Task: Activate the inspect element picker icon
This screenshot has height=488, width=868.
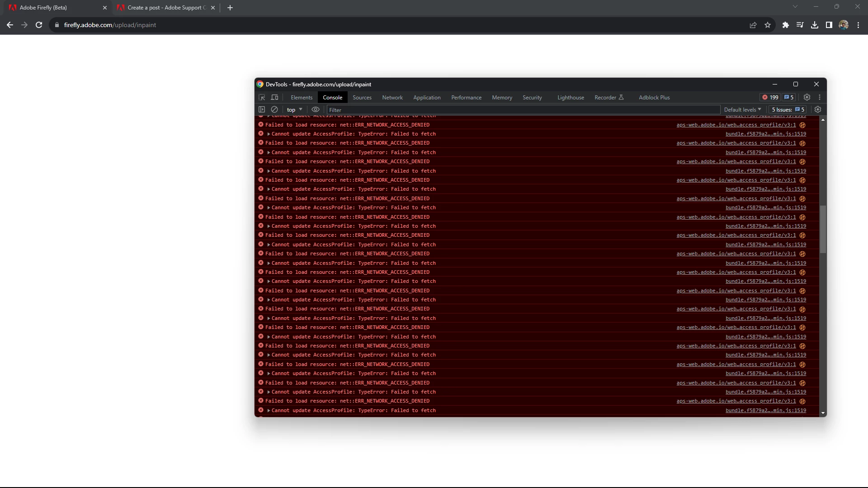Action: (x=262, y=97)
